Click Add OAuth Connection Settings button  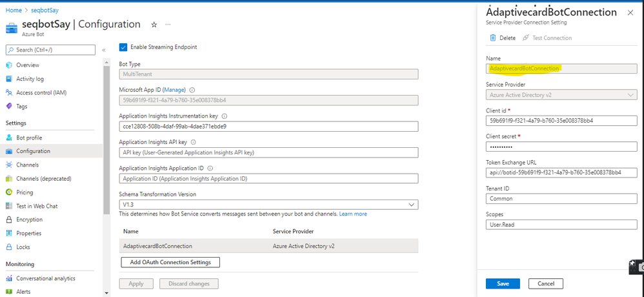(x=170, y=262)
